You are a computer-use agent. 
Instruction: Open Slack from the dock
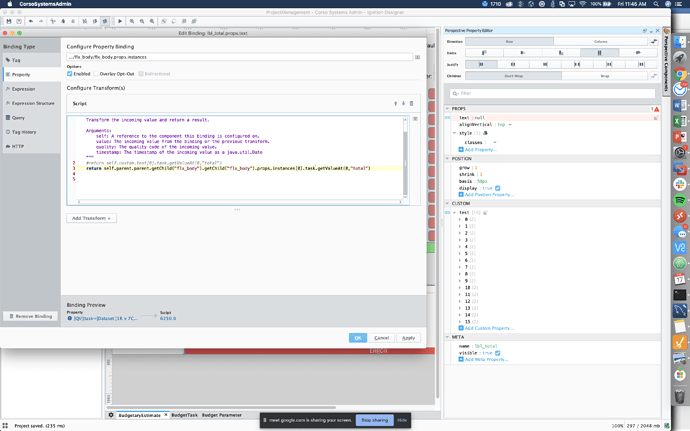[680, 184]
